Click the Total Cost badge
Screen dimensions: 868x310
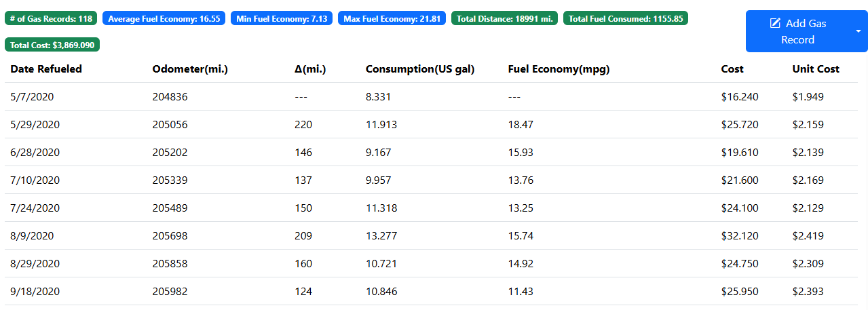52,45
